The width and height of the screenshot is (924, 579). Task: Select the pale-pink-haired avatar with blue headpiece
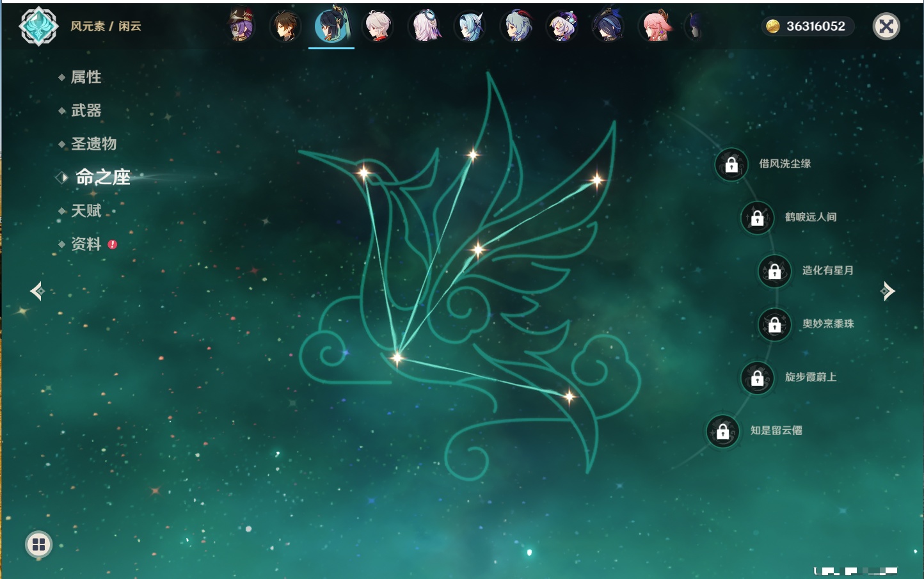[424, 26]
